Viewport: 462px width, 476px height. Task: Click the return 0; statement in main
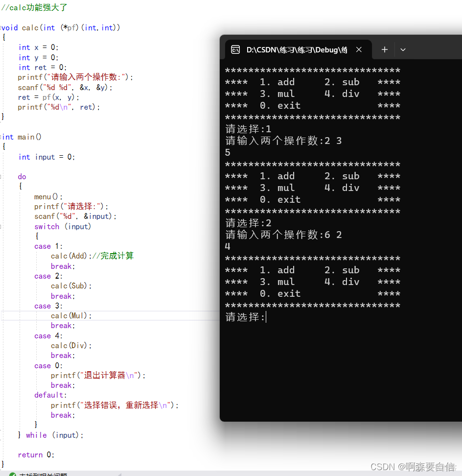coord(35,454)
